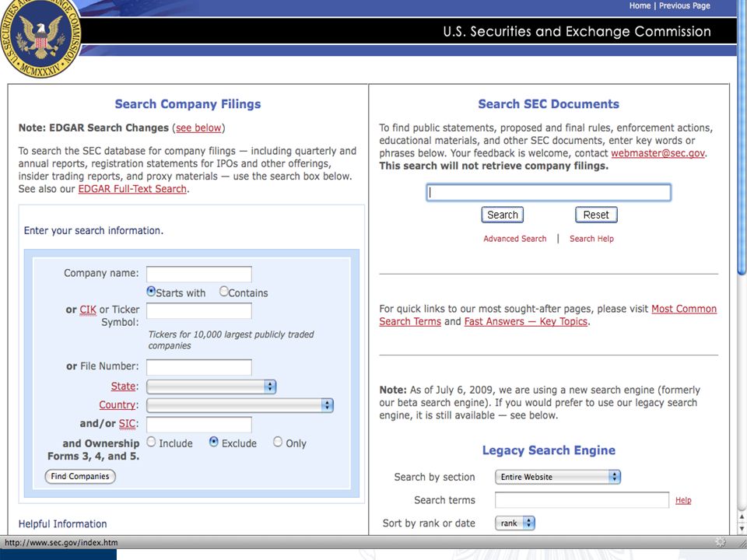
Task: Open the State codes link
Action: click(124, 387)
